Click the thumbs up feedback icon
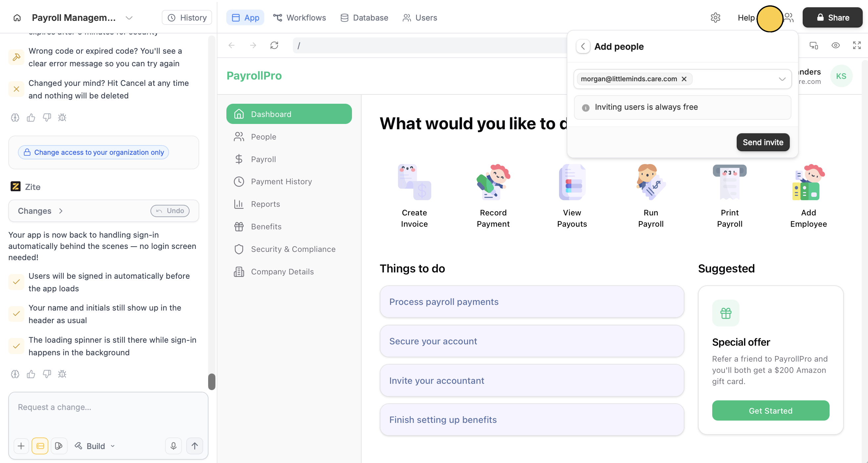This screenshot has width=868, height=463. 31,374
